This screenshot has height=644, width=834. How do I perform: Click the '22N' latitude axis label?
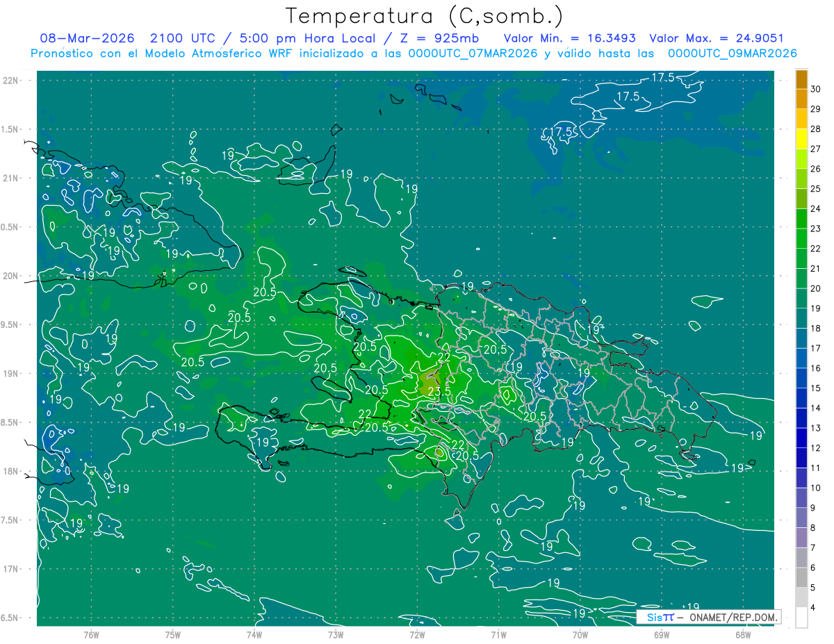click(x=10, y=80)
